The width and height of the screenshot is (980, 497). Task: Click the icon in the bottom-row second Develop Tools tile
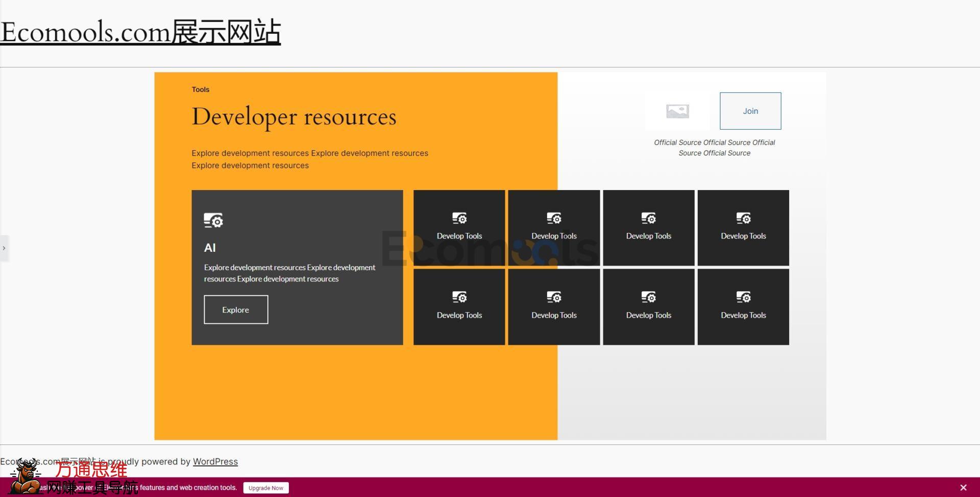[554, 297]
